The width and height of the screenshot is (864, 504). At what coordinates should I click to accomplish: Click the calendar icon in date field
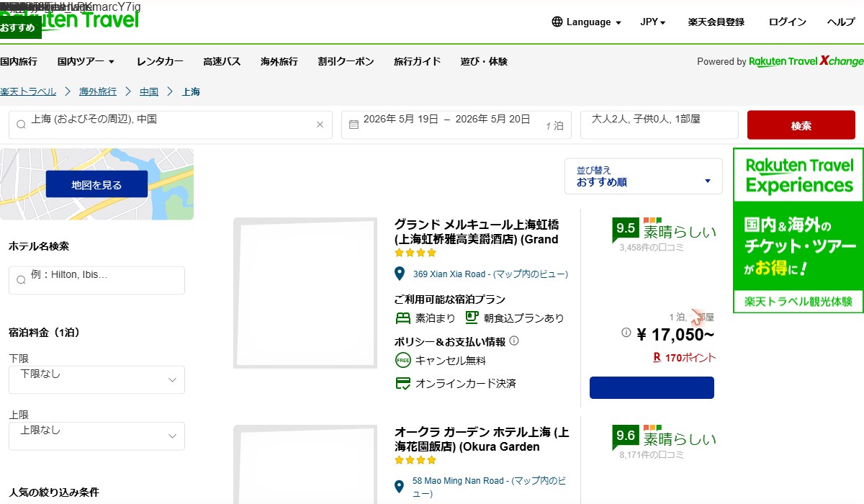(x=354, y=125)
